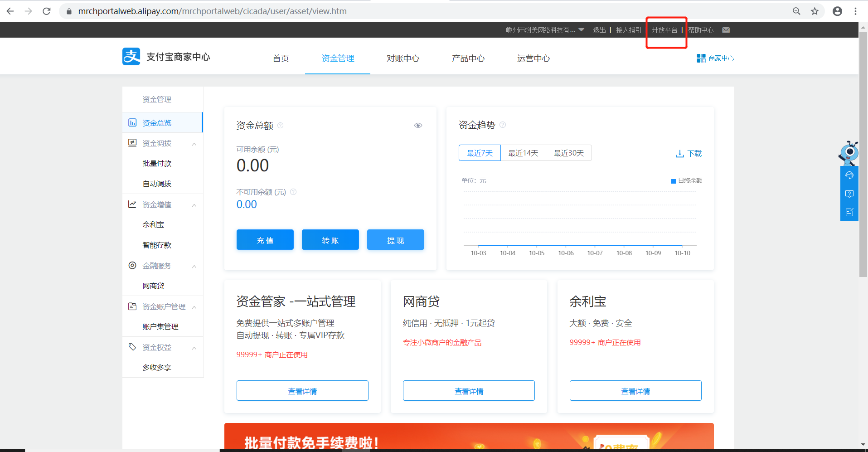Click the Alipay merchant center logo
The height and width of the screenshot is (452, 868).
coord(131,57)
